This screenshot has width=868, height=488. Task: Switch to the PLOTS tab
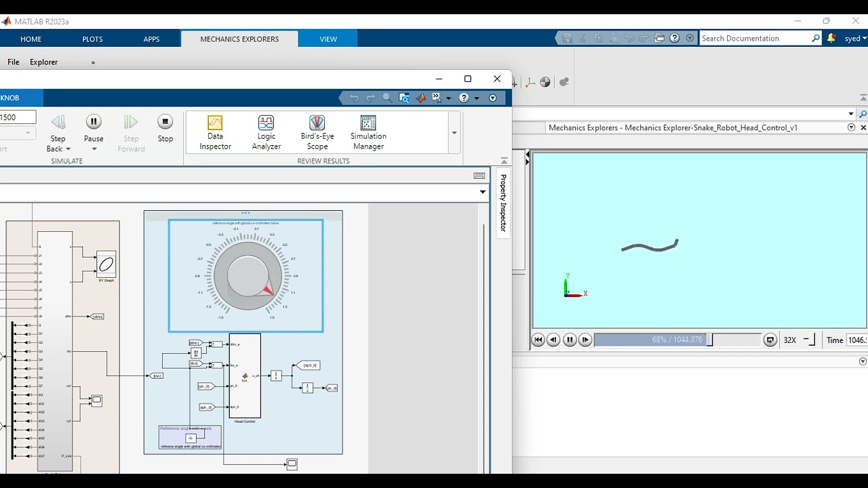93,39
